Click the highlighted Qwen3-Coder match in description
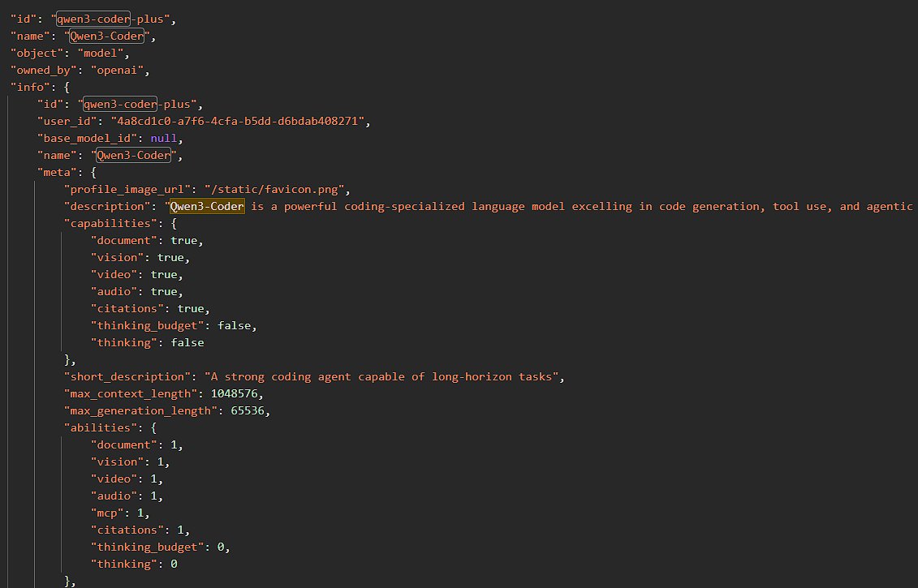Viewport: 918px width, 588px height. click(207, 207)
